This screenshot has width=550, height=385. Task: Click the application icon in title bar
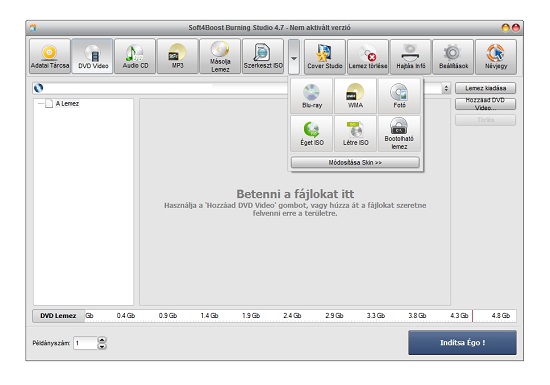(33, 28)
